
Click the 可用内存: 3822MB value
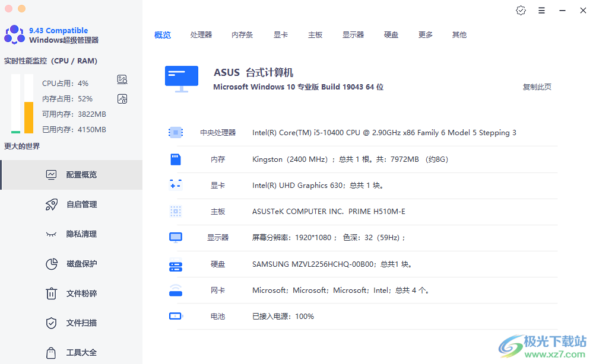click(x=74, y=114)
